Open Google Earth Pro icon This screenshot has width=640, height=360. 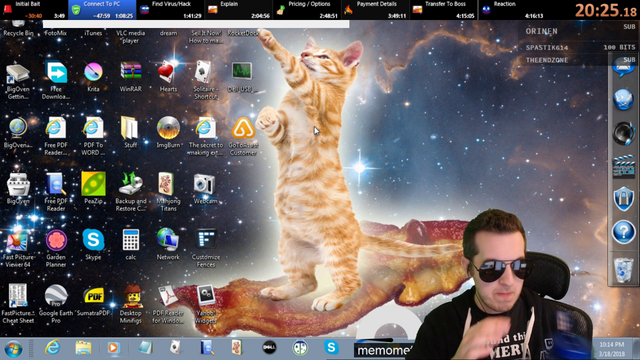tap(56, 296)
